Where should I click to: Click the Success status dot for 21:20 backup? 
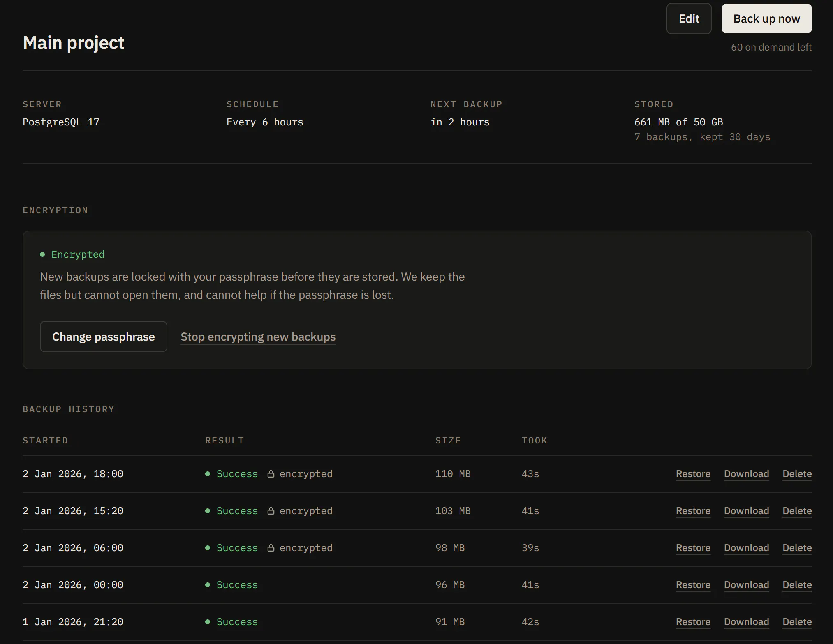tap(208, 622)
